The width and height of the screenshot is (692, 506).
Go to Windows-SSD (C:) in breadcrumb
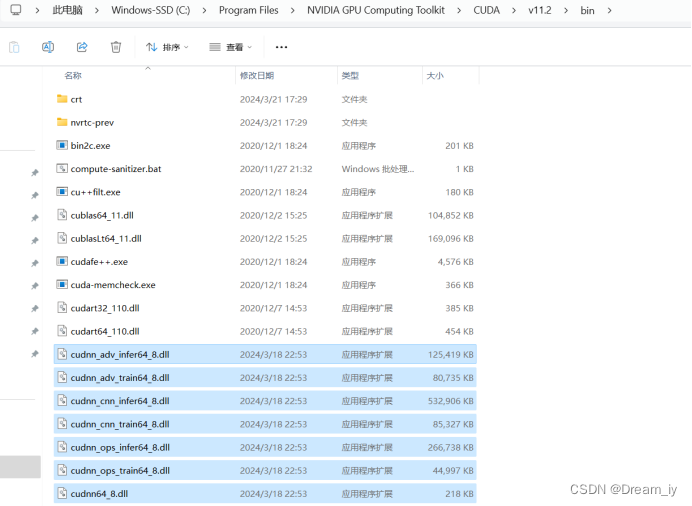tap(152, 11)
